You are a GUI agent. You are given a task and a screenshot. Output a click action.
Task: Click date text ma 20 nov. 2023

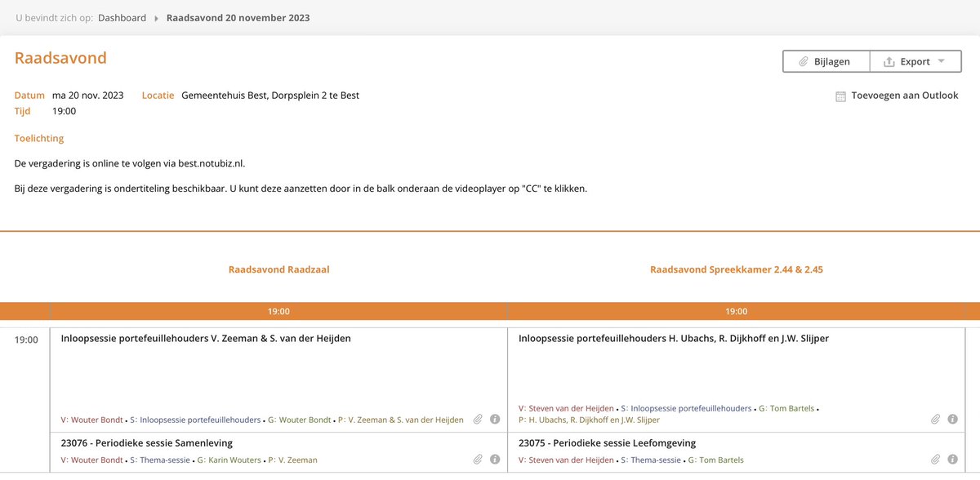pos(87,96)
